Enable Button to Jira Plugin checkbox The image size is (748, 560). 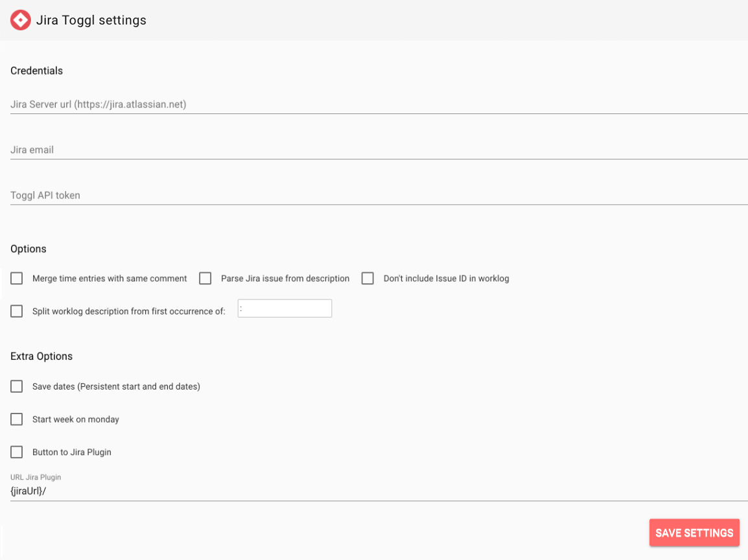tap(17, 452)
